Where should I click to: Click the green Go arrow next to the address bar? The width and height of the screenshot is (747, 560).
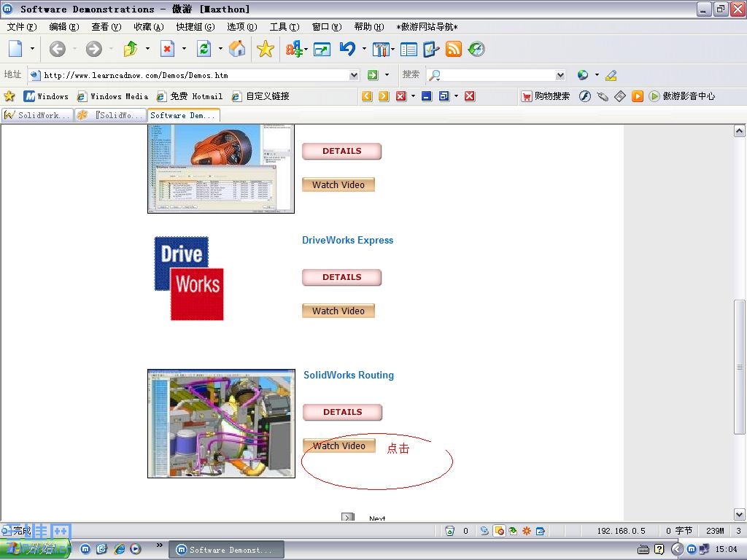pyautogui.click(x=373, y=75)
